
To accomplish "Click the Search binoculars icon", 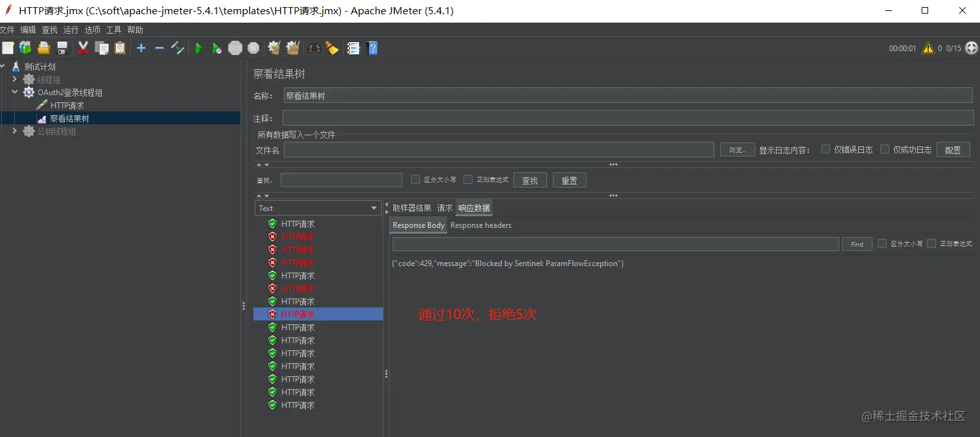I will (x=314, y=48).
